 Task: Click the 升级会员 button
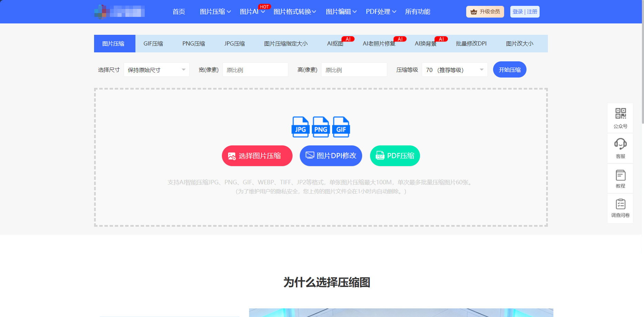485,12
